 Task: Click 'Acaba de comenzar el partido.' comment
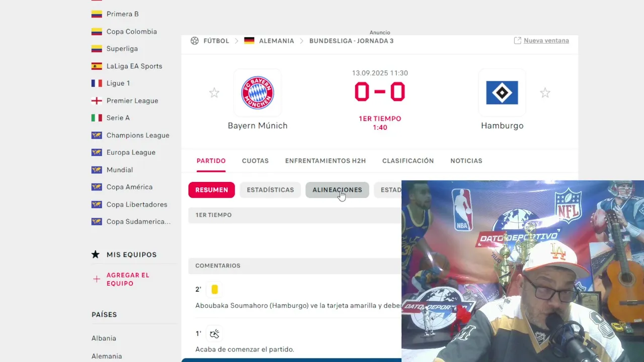245,349
